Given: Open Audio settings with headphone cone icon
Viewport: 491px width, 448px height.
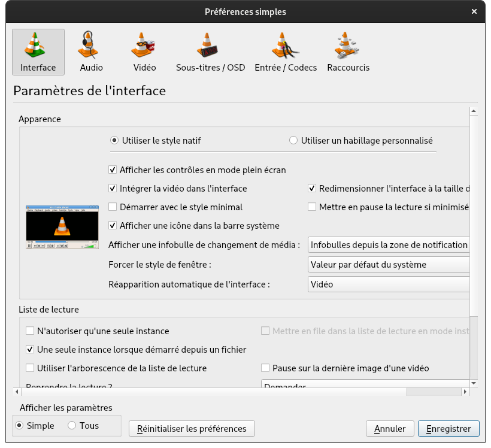Looking at the screenshot, I should 91,52.
